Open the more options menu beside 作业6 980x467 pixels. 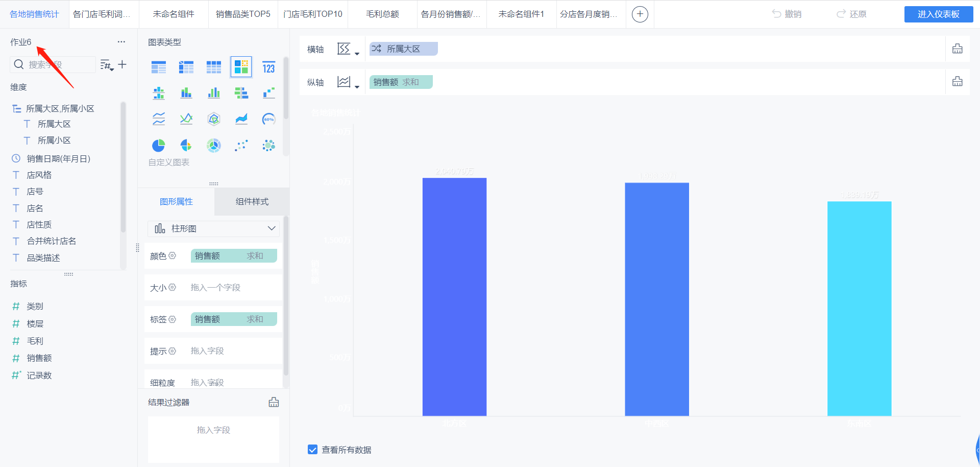click(121, 42)
